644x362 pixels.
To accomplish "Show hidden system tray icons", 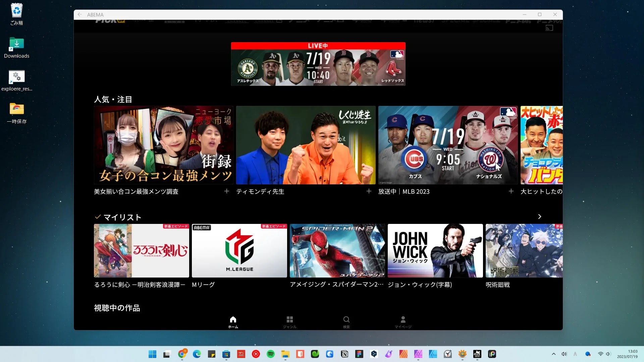I will (x=554, y=354).
